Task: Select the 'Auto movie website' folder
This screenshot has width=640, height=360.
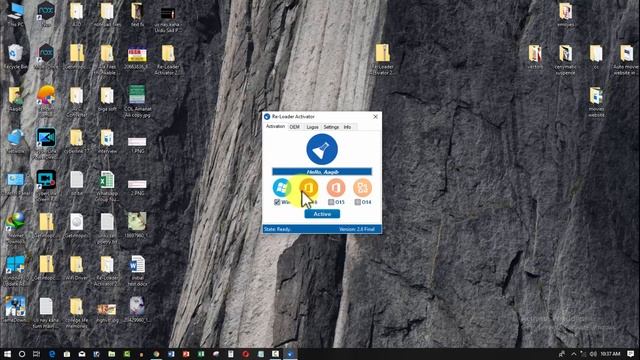Action: (x=626, y=59)
